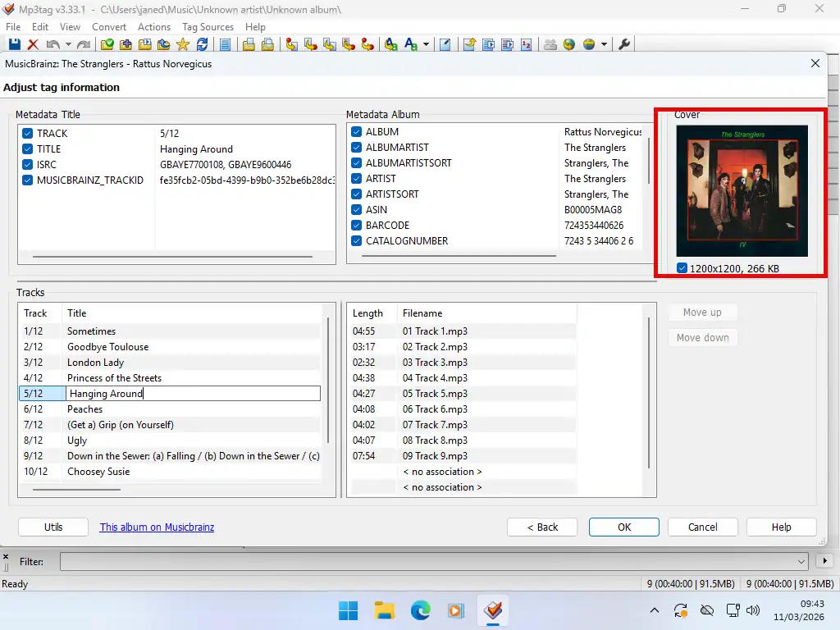The image size is (840, 630).
Task: Click the yellow star Favorites icon
Action: pos(183,44)
